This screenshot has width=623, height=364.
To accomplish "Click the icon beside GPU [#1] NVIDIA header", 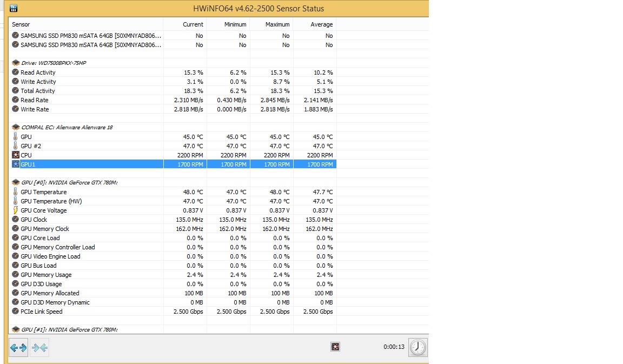I will [16, 329].
